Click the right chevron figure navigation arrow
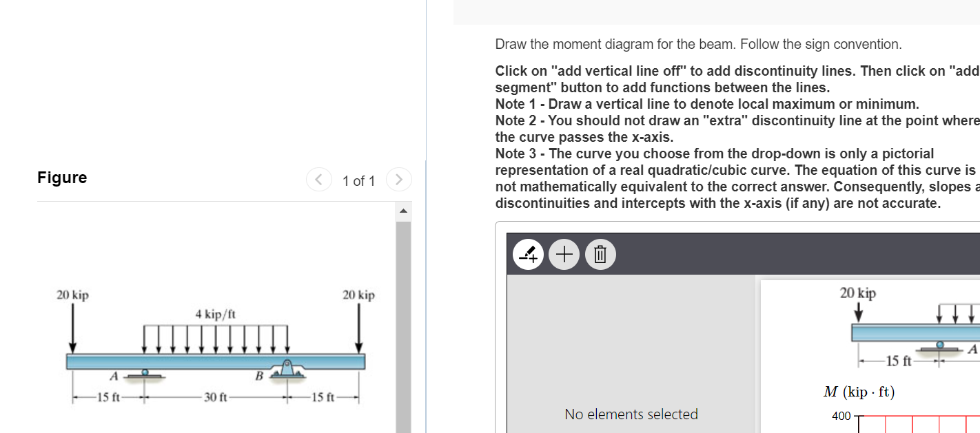 point(399,179)
